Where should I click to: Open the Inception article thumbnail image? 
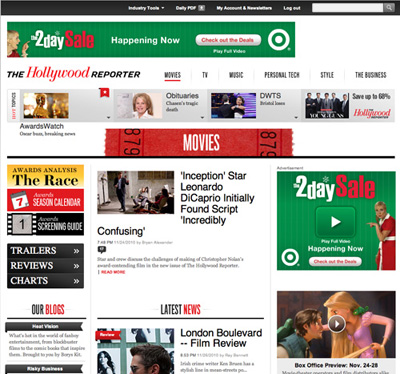click(136, 192)
